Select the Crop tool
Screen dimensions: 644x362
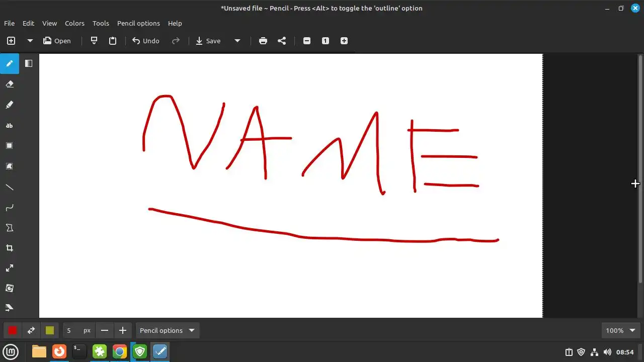10,248
